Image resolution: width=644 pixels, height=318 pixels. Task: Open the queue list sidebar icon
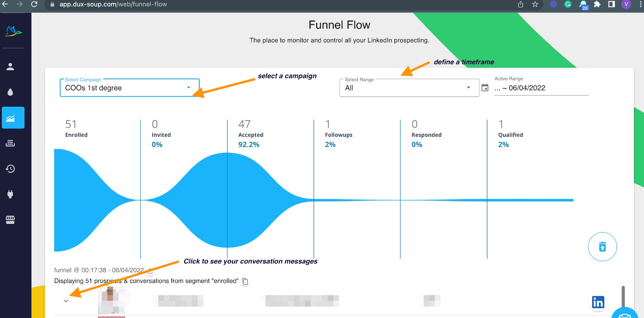(10, 143)
